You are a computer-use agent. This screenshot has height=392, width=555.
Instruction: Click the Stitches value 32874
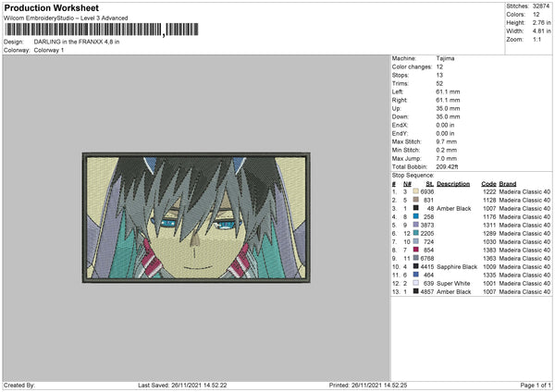click(x=541, y=6)
